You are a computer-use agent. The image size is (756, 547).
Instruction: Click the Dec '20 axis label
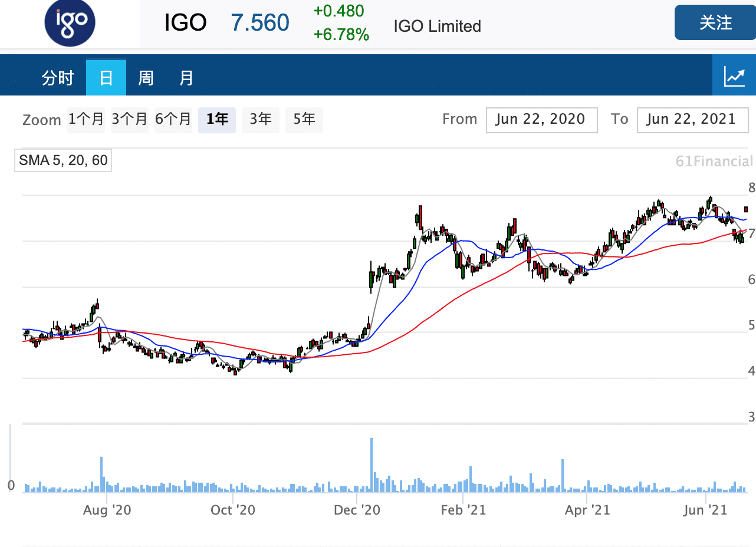click(358, 510)
